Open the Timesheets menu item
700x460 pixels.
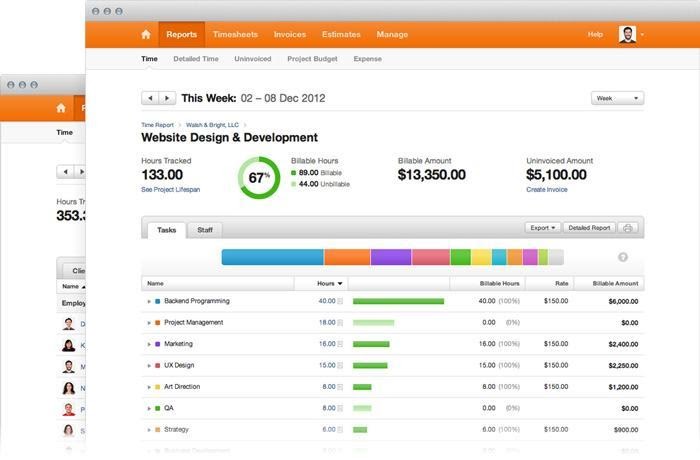click(235, 34)
